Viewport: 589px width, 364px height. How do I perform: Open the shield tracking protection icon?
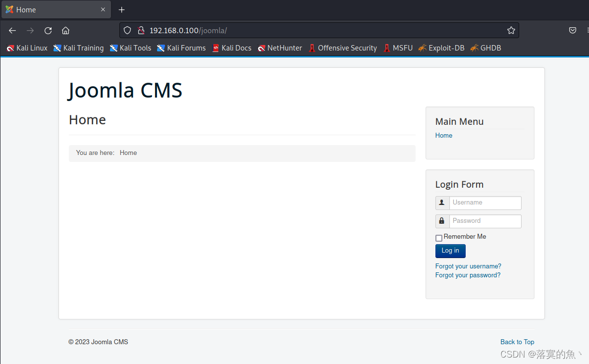(x=127, y=30)
